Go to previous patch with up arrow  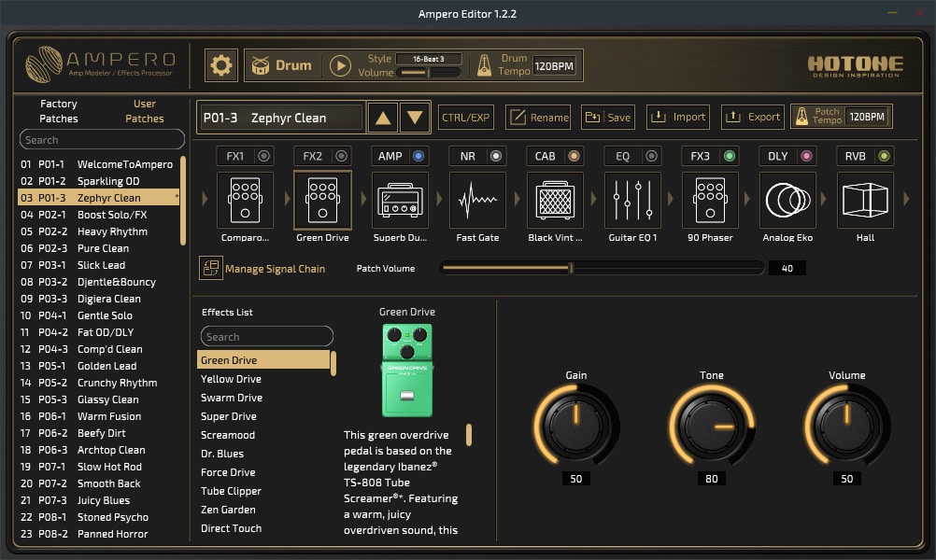tap(383, 118)
